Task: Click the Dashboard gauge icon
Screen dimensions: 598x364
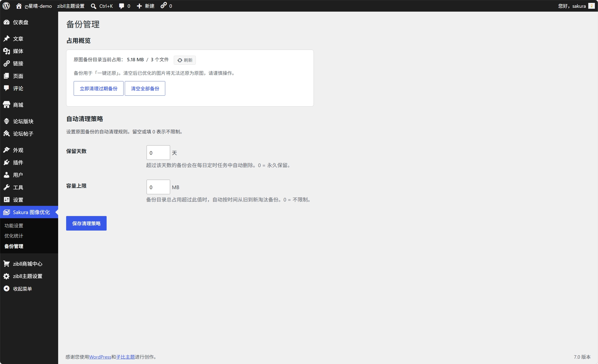Action: 7,22
